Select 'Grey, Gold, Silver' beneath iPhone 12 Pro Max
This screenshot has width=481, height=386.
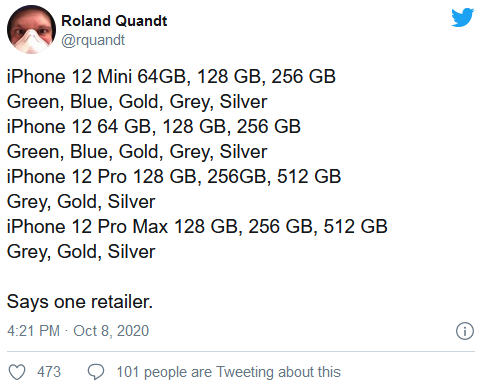pos(81,252)
